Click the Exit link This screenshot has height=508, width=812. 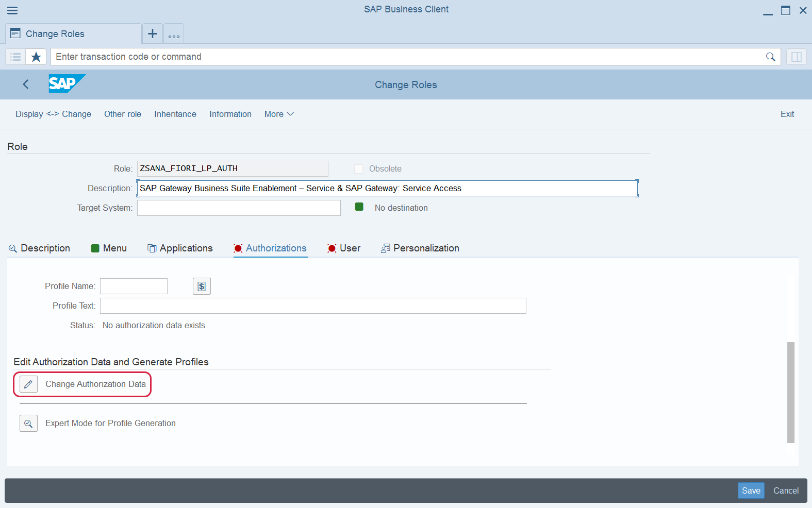pos(787,114)
